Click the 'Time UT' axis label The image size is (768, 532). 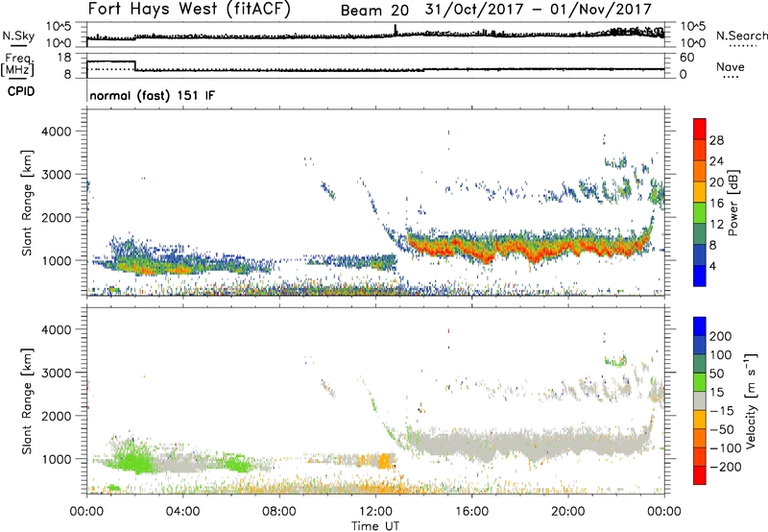(x=375, y=526)
